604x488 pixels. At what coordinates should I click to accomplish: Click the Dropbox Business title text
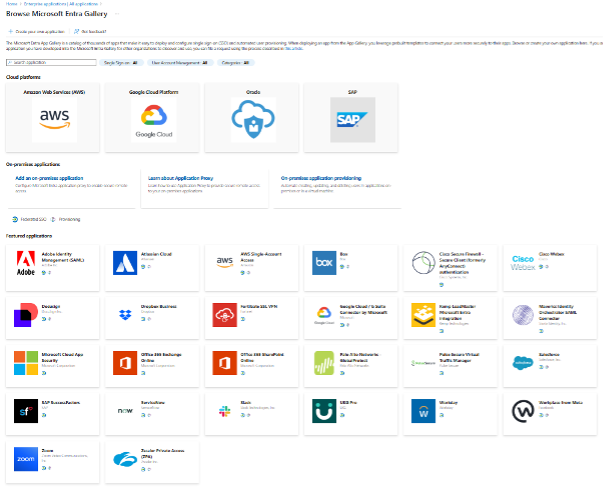158,307
